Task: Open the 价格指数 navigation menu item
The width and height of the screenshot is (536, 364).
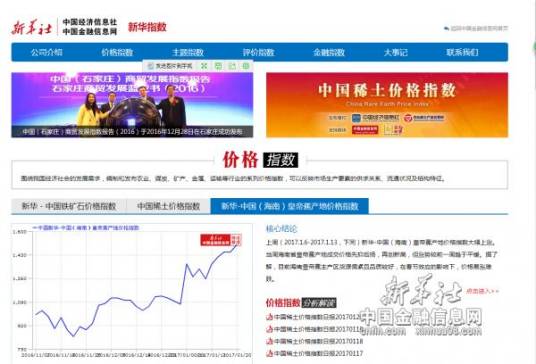Action: 117,52
